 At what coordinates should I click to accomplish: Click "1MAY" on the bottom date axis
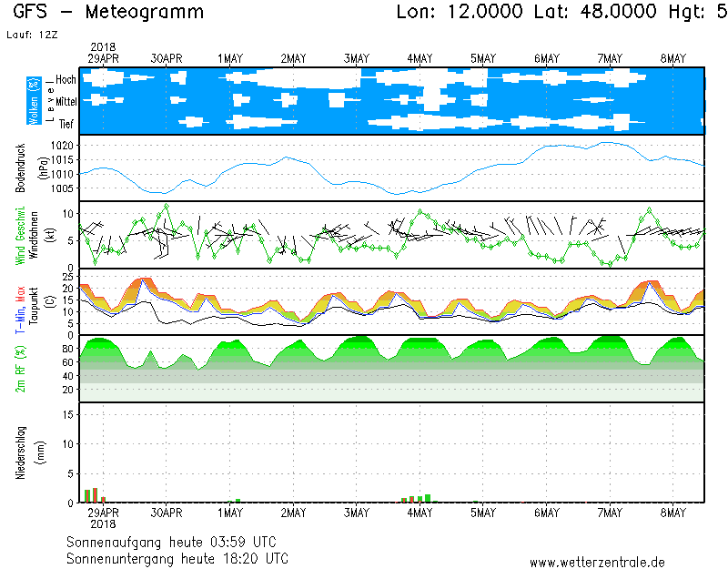pos(230,513)
